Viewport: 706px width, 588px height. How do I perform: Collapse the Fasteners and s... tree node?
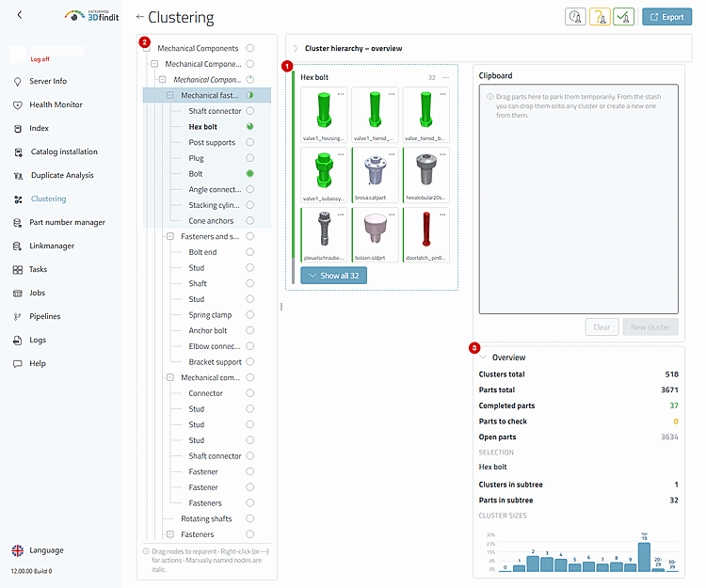(170, 236)
